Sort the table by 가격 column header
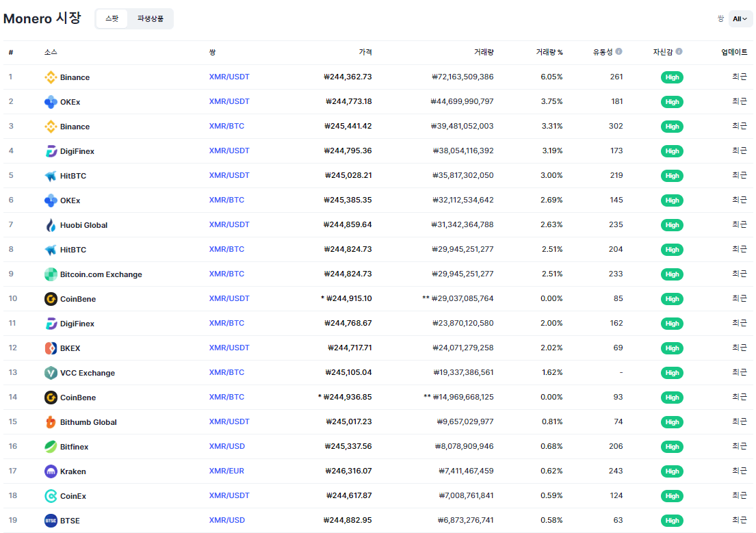This screenshot has width=756, height=533. [x=365, y=52]
